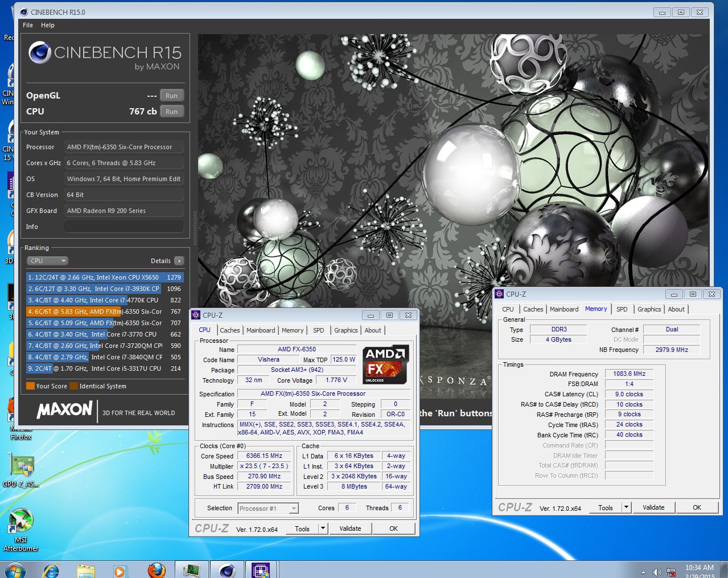728x578 pixels.
Task: Open the Help menu in Cinebench
Action: click(x=48, y=25)
